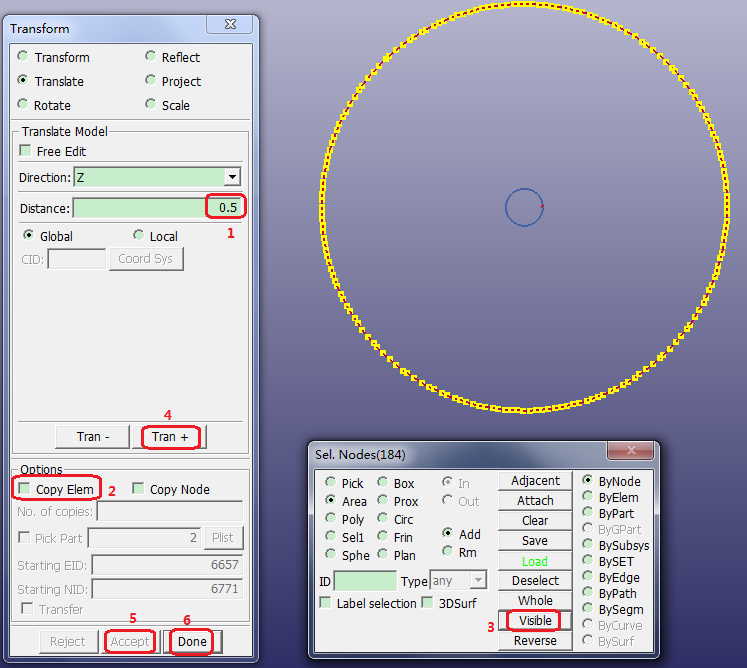Edit the Distance input field
This screenshot has width=747, height=668.
(157, 208)
